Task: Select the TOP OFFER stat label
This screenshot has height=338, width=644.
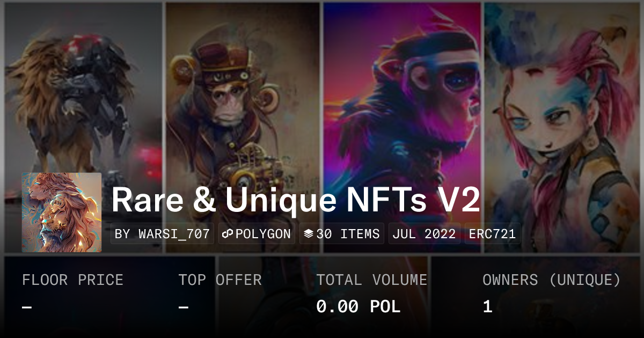Action: click(x=220, y=280)
